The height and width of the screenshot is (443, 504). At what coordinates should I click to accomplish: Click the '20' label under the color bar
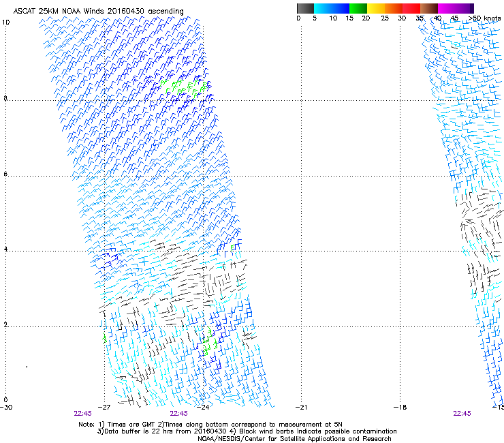point(366,18)
